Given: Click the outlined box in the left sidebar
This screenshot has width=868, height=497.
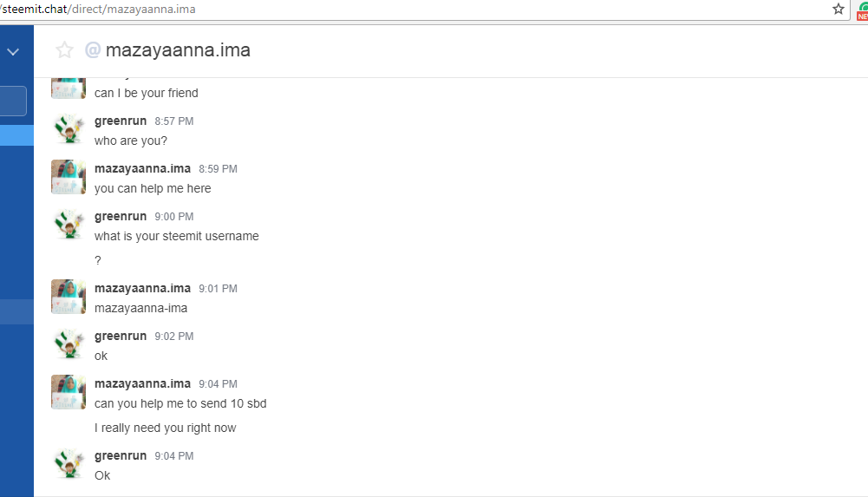Looking at the screenshot, I should tap(13, 101).
